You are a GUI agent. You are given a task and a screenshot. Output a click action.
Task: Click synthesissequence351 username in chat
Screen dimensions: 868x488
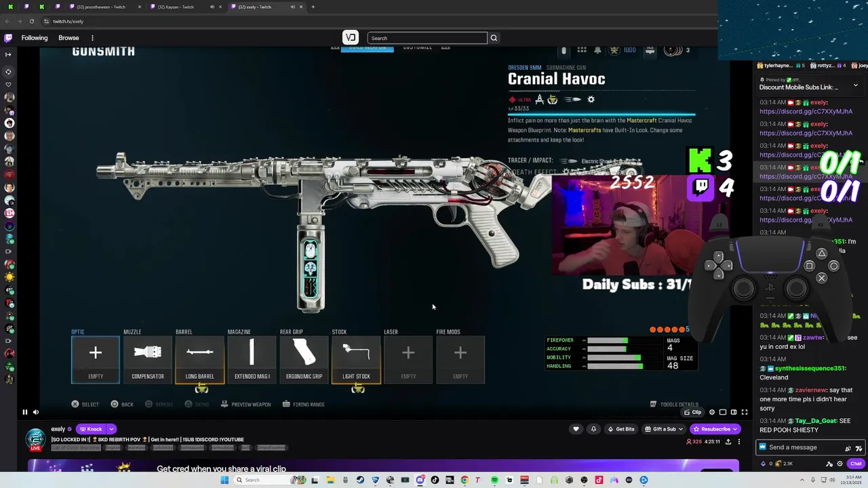[810, 368]
